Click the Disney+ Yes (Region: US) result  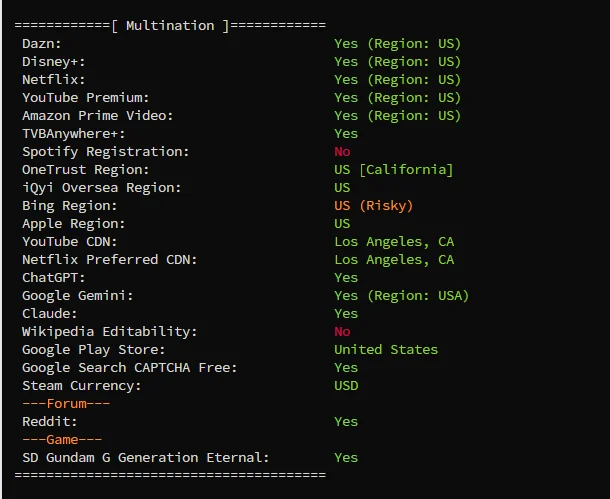(x=398, y=61)
